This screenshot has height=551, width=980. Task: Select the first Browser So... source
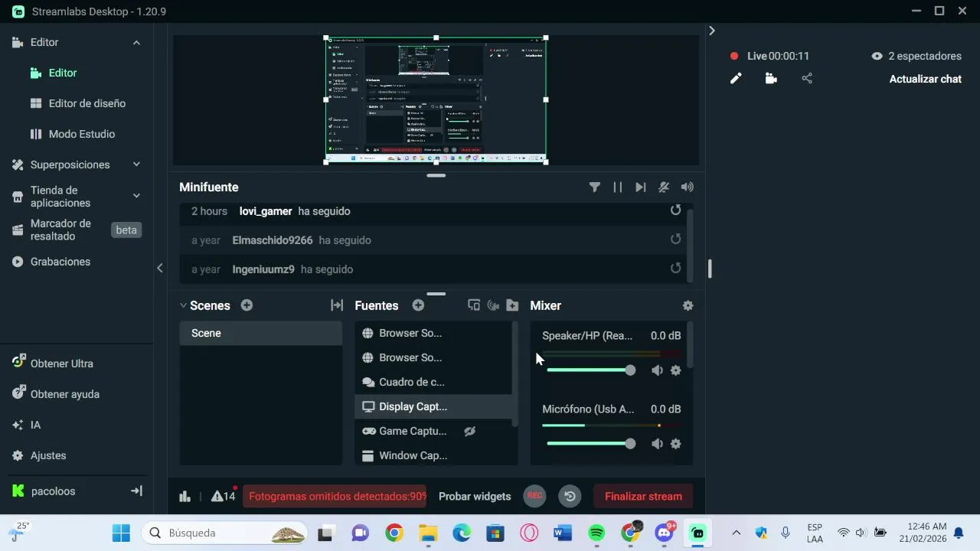point(434,333)
